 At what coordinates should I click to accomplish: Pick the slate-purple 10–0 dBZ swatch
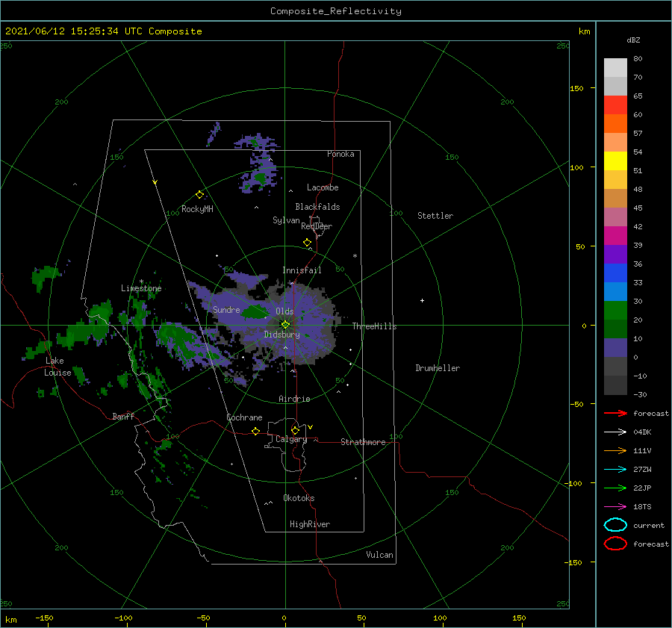click(615, 347)
